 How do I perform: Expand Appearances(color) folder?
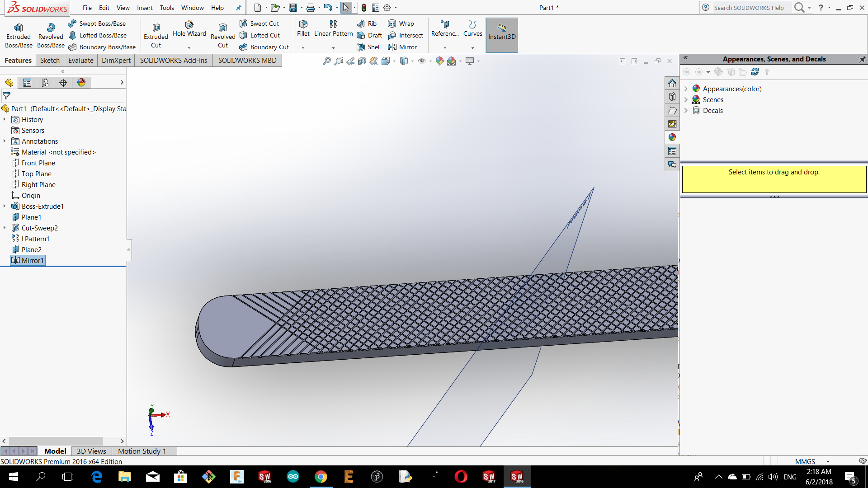pos(686,89)
